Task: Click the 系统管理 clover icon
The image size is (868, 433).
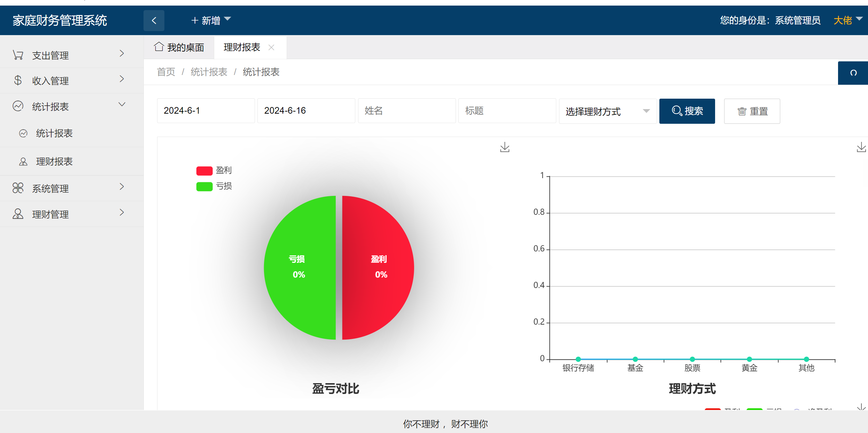Action: click(x=18, y=188)
